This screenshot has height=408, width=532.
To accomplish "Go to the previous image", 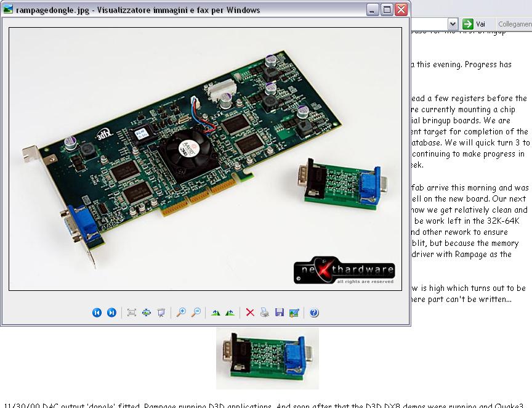I will 97,313.
